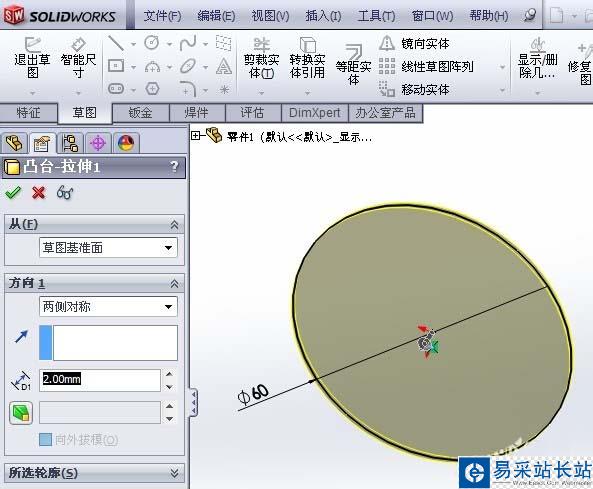Select the Plane tool icon next to spline
Image resolution: width=593 pixels, height=489 pixels.
(x=224, y=43)
